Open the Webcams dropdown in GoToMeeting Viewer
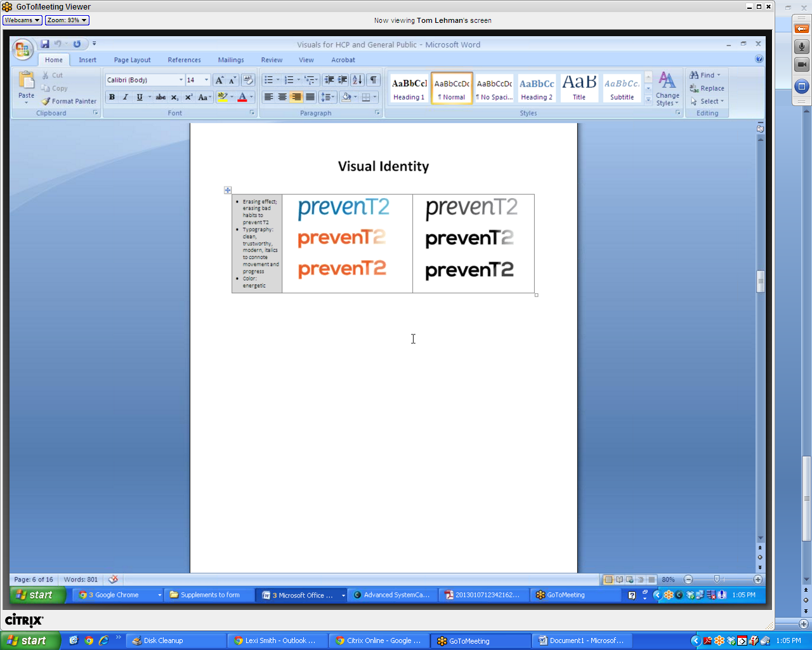The image size is (812, 650). [x=22, y=20]
